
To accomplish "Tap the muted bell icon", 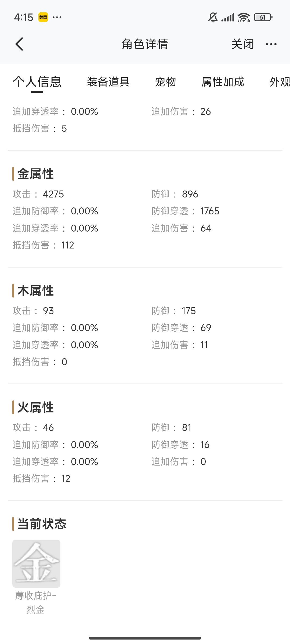I will click(x=213, y=17).
